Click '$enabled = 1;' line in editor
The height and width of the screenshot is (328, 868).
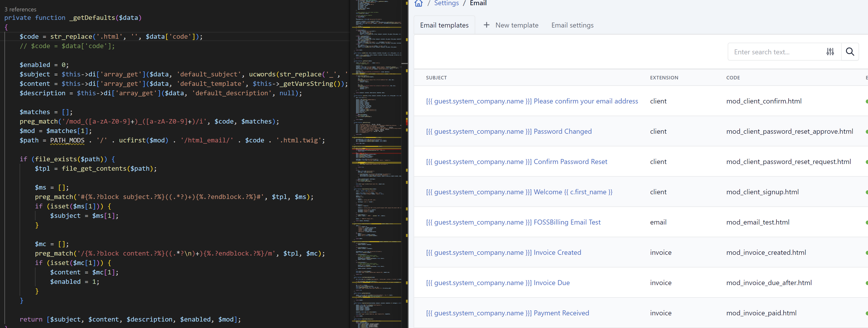click(74, 282)
